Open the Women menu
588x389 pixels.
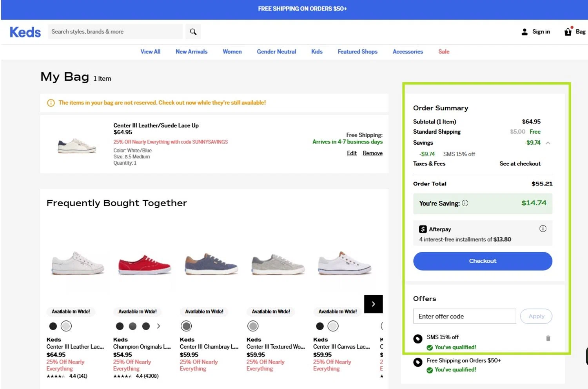coord(232,52)
